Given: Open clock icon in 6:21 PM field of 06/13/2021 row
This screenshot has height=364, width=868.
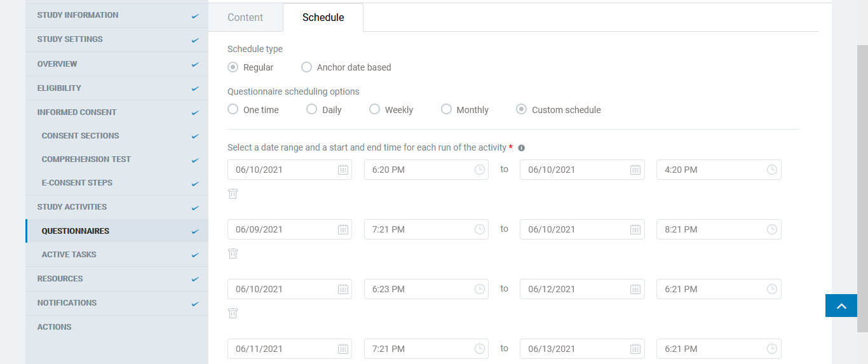Looking at the screenshot, I should (x=772, y=349).
